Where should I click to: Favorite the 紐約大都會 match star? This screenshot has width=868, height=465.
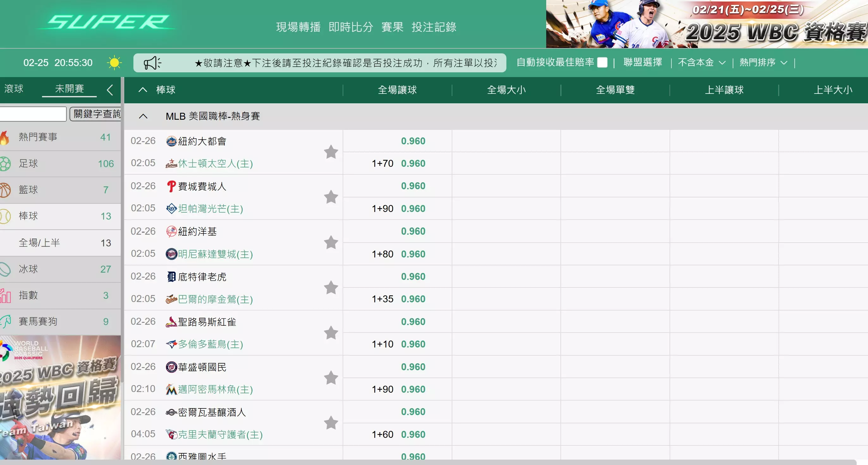tap(331, 152)
